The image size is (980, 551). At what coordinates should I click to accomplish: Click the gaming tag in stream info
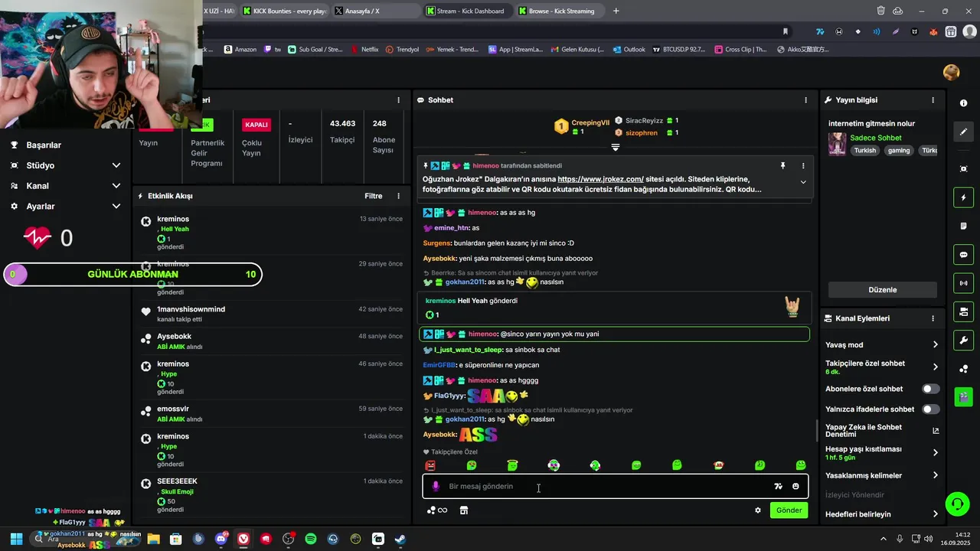click(898, 151)
